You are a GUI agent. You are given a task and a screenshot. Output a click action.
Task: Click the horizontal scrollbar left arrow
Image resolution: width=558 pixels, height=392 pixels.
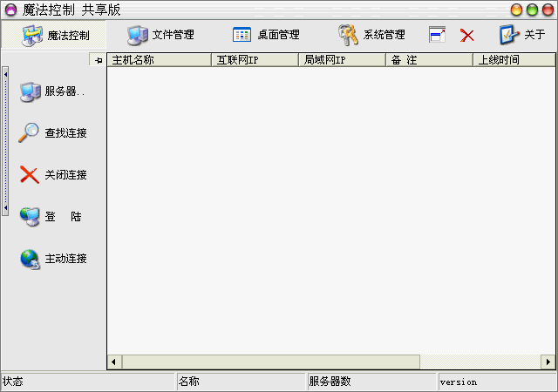pyautogui.click(x=114, y=362)
